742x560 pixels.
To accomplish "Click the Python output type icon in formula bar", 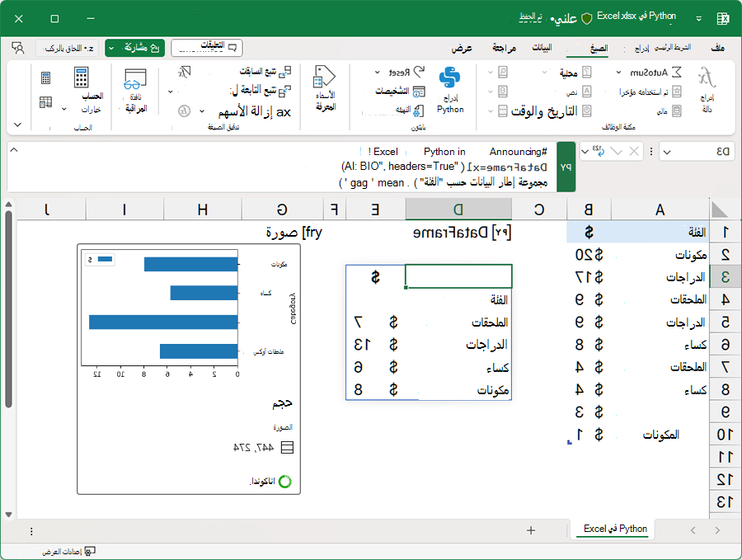I will [x=599, y=152].
